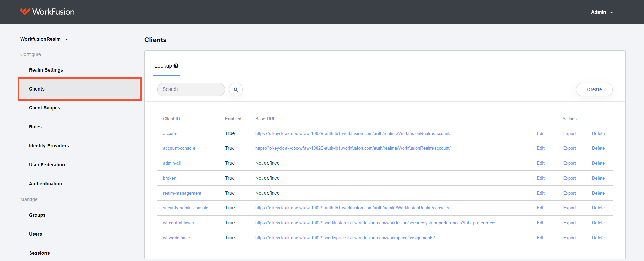Viewport: 644px width, 261px height.
Task: Export the account client
Action: click(x=570, y=133)
